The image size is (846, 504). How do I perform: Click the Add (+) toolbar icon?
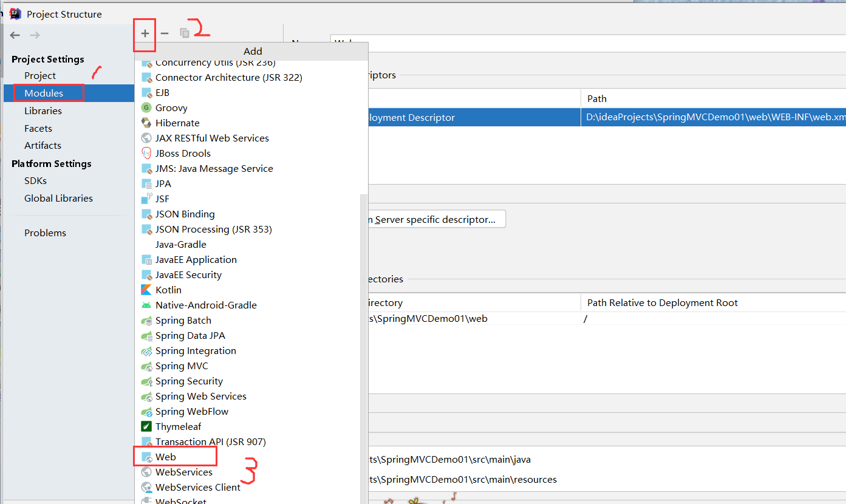pyautogui.click(x=145, y=33)
